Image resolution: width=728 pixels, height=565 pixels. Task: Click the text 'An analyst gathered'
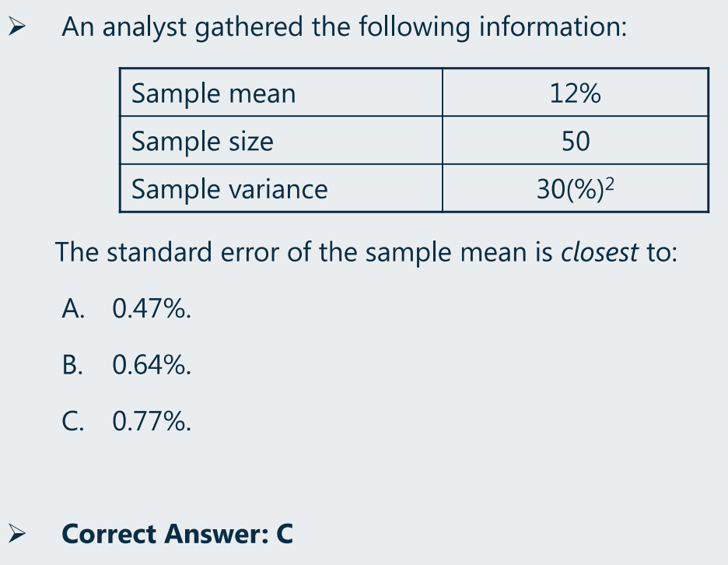point(182,27)
